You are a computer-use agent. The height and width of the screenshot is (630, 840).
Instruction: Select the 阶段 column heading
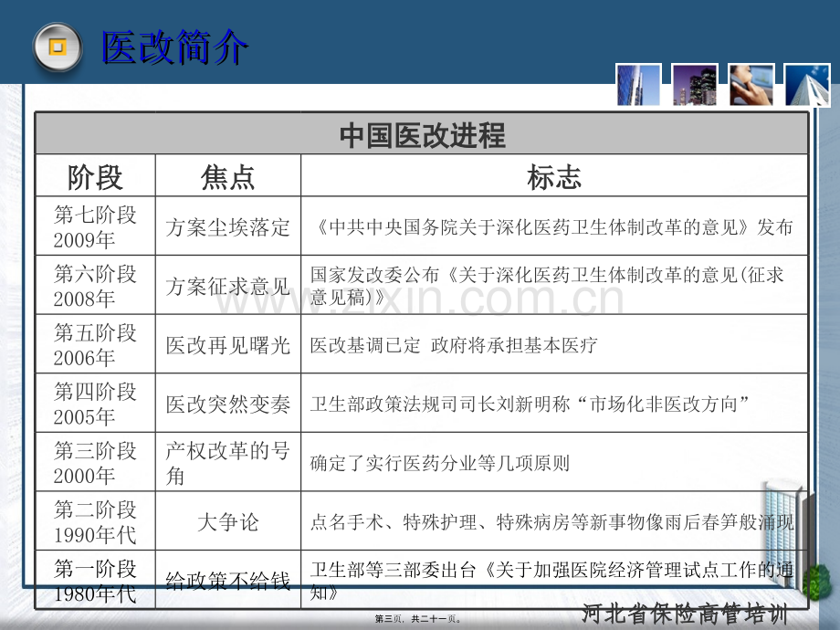pos(95,175)
